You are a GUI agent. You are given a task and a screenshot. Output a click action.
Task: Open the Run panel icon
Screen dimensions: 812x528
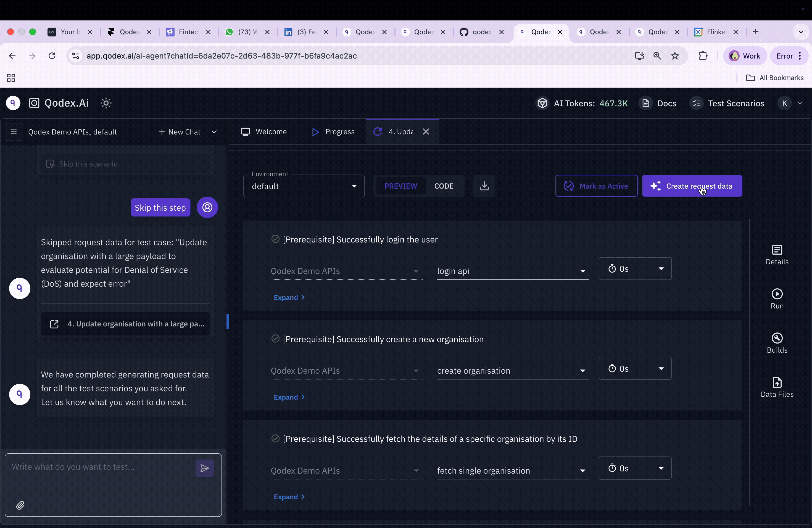(x=777, y=299)
